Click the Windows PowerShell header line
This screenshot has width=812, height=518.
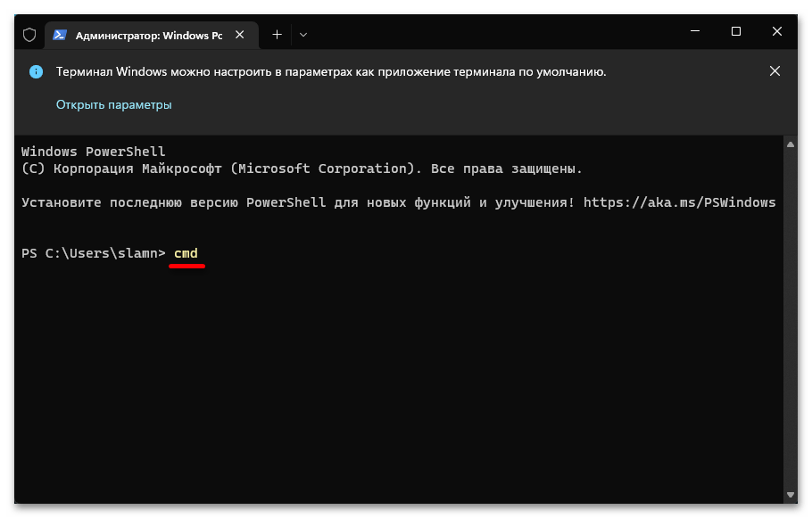(93, 152)
